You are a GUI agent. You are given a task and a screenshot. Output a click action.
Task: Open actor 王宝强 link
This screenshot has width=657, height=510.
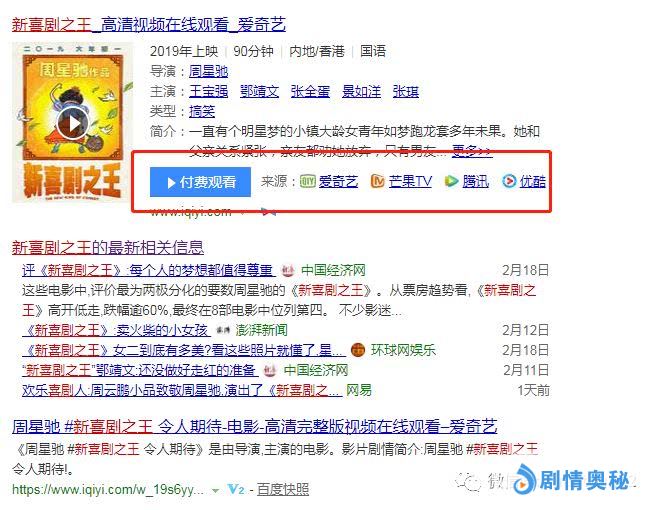coord(208,91)
